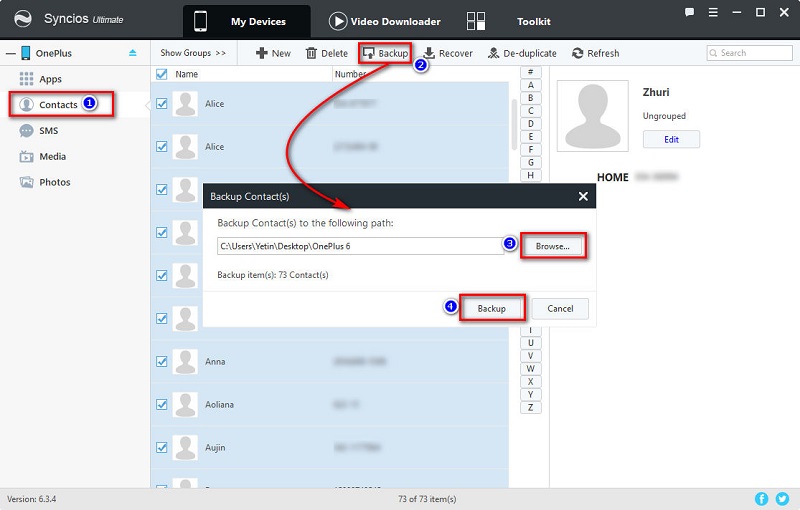Sort by the Name column header

click(x=186, y=74)
